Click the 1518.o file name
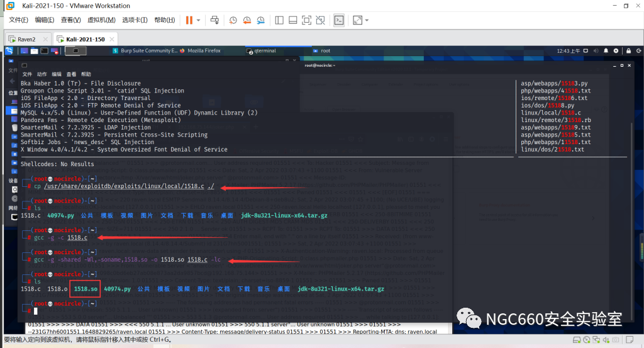This screenshot has width=644, height=348. click(x=57, y=289)
